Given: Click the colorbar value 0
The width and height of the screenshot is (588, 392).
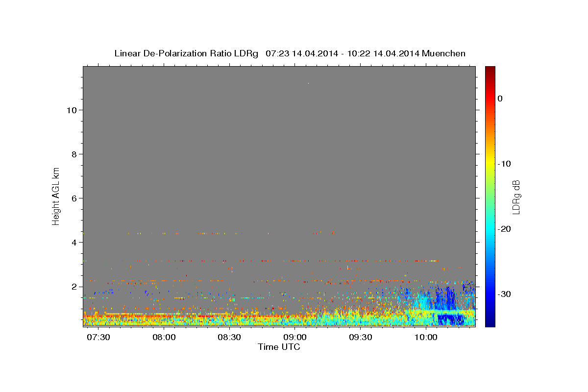Looking at the screenshot, I should [500, 98].
